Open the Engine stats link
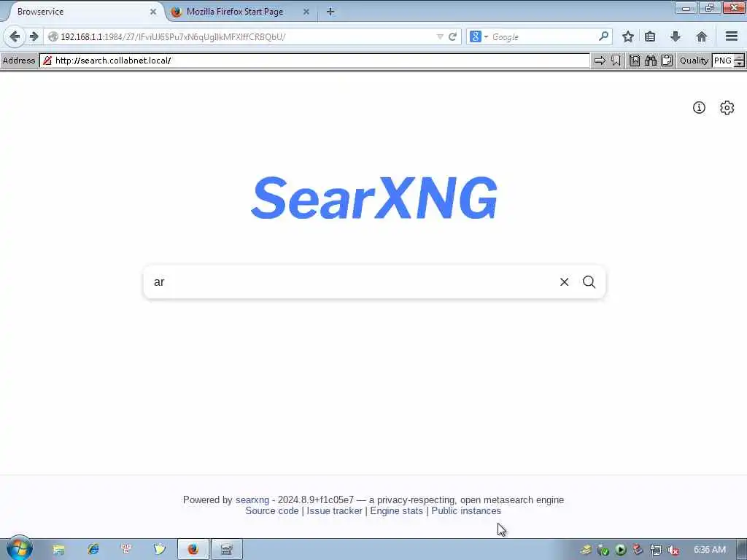Image resolution: width=747 pixels, height=560 pixels. [396, 510]
